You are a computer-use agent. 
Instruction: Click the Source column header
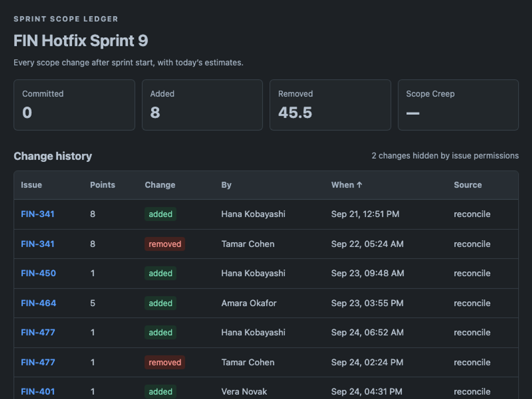[x=468, y=185]
